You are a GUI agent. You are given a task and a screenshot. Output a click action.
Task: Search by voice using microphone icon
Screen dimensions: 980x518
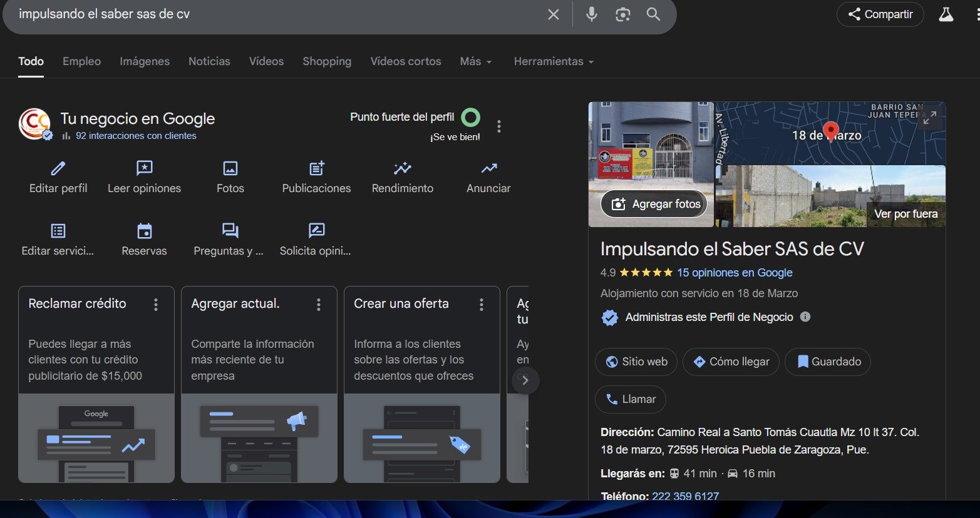coord(591,14)
